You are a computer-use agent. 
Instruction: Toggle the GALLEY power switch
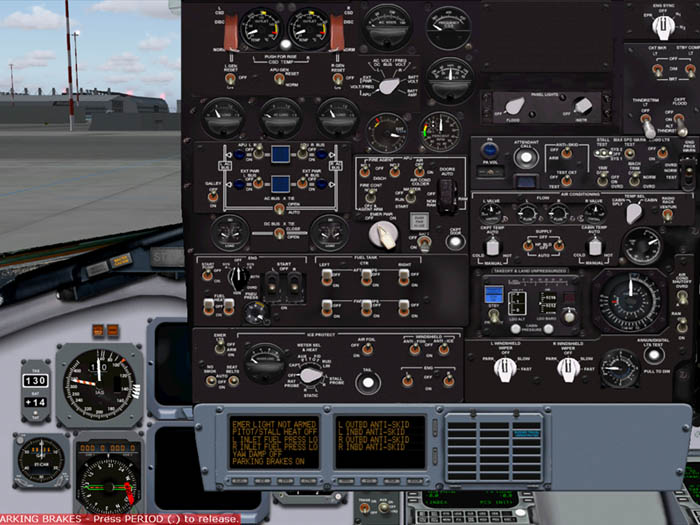pyautogui.click(x=213, y=196)
